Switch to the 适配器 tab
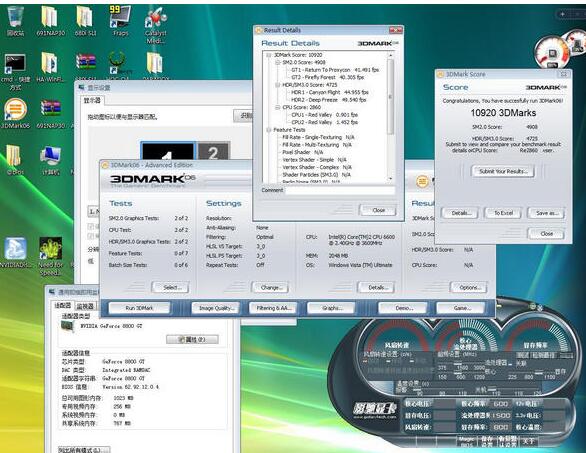 [x=62, y=306]
